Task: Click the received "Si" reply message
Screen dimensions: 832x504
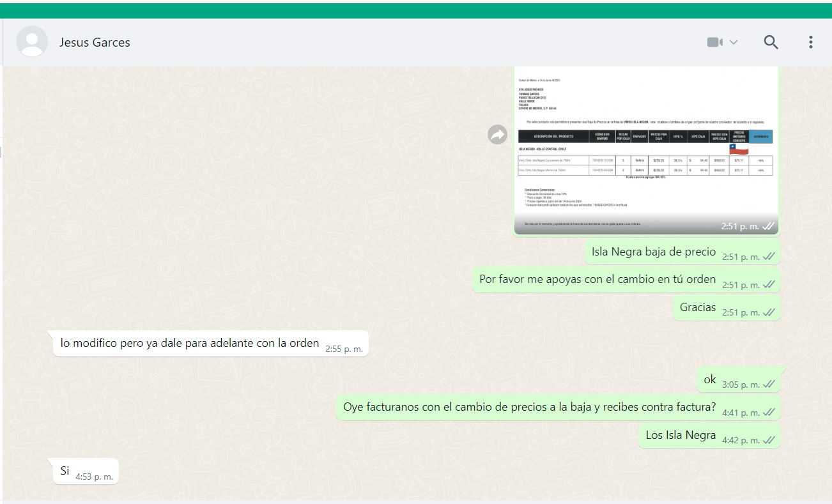Action: (65, 471)
